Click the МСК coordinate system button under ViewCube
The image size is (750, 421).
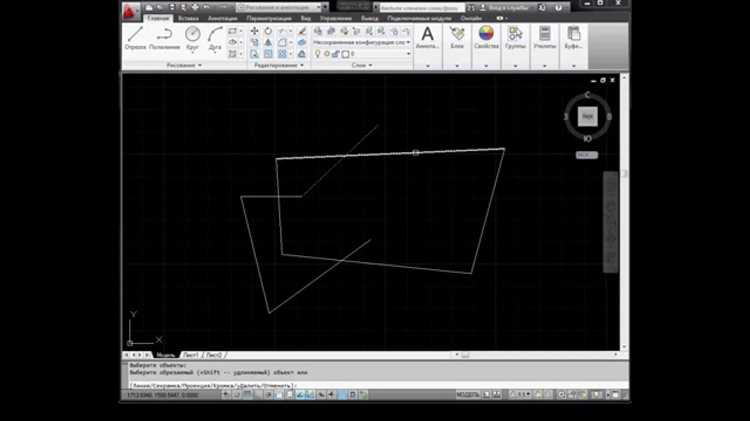click(587, 155)
